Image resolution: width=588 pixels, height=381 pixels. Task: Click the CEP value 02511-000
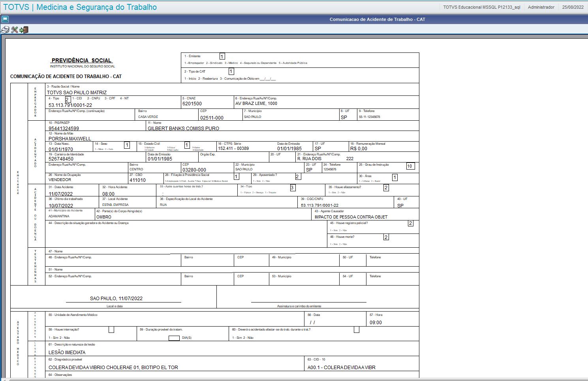click(212, 118)
